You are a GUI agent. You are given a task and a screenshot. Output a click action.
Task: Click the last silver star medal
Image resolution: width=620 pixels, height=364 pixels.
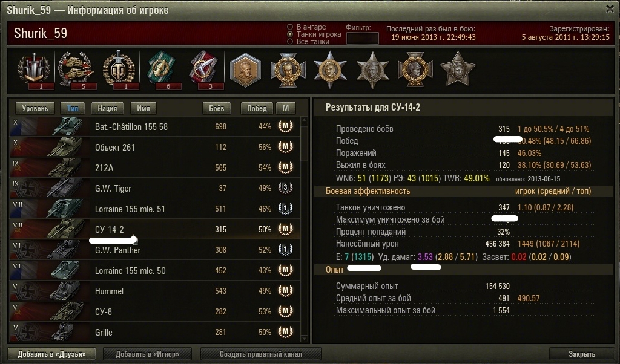458,70
